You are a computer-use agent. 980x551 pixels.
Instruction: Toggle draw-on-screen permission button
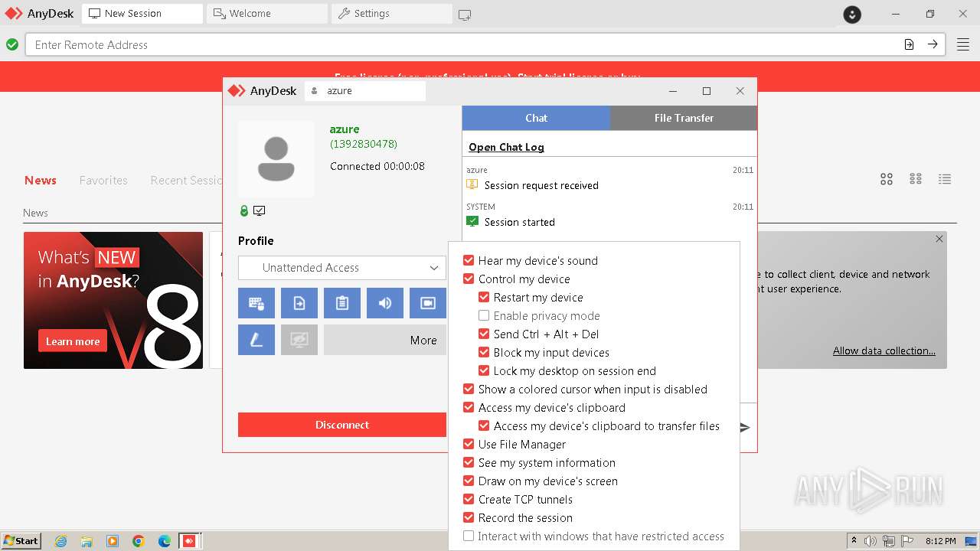pos(256,340)
